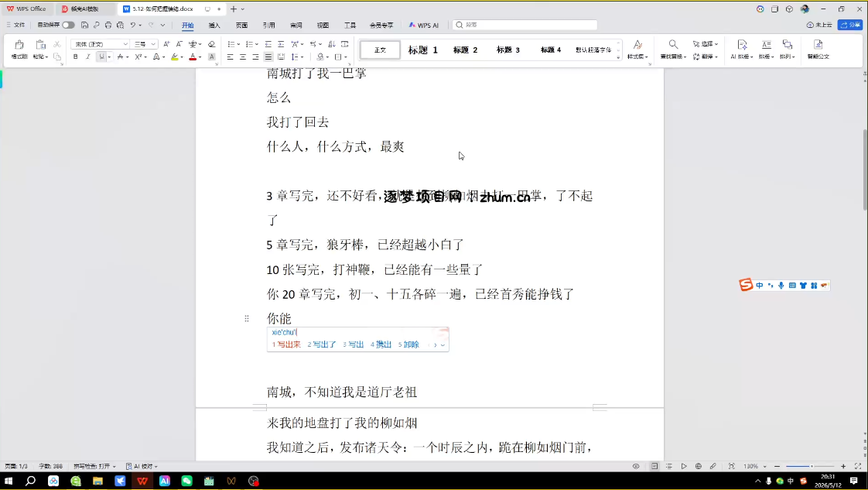Click the Undo arrow icon

pos(133,25)
